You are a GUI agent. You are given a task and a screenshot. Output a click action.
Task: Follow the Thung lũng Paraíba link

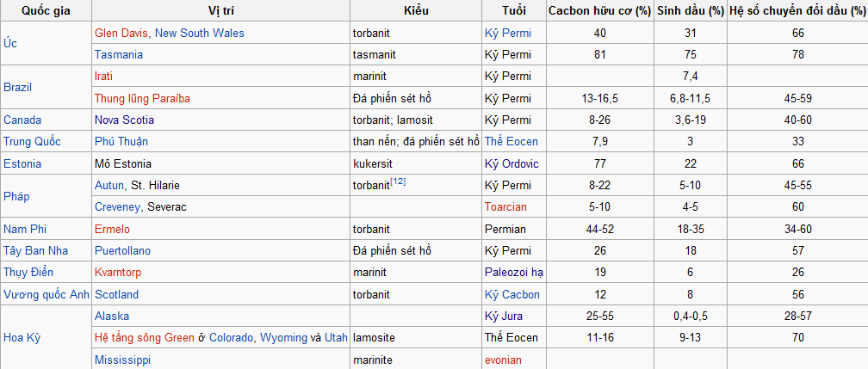(x=142, y=98)
